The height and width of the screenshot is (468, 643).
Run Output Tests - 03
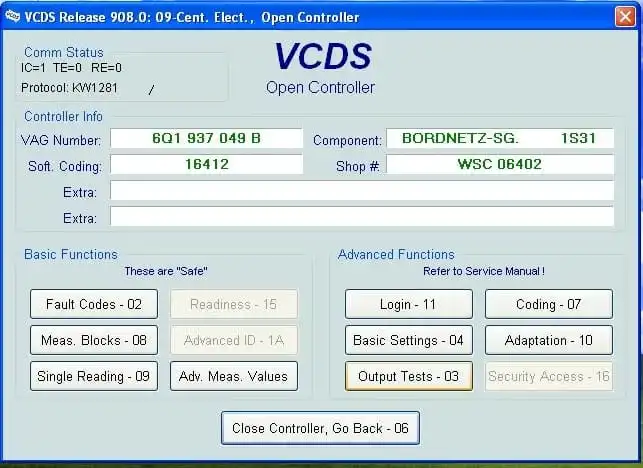(408, 376)
